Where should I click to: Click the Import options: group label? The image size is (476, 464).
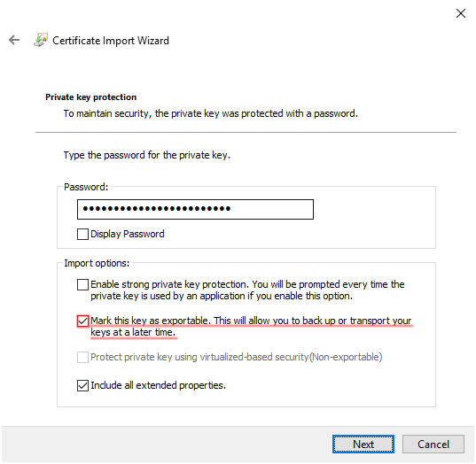97,263
